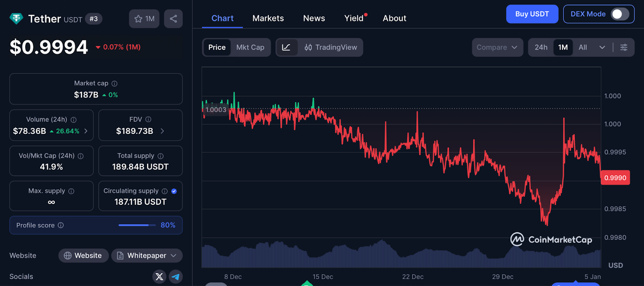This screenshot has height=286, width=644.
Task: Select the line chart icon
Action: [x=286, y=47]
